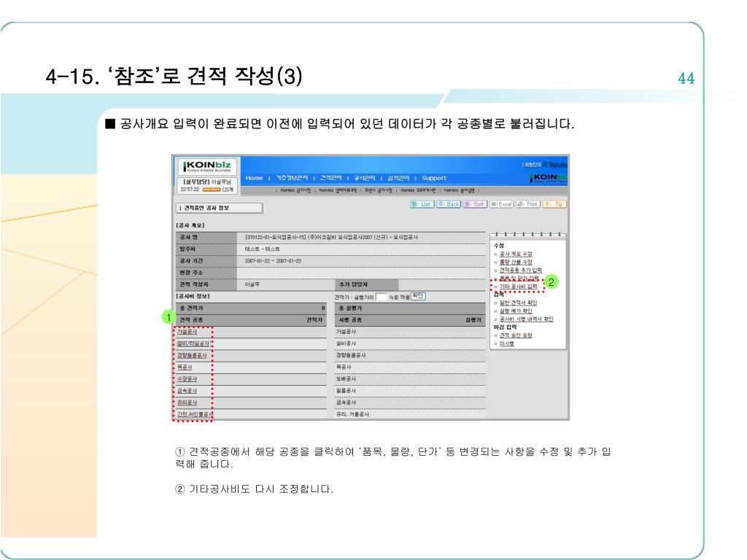
Task: Click the 총 견적가 header cell
Action: (251, 308)
